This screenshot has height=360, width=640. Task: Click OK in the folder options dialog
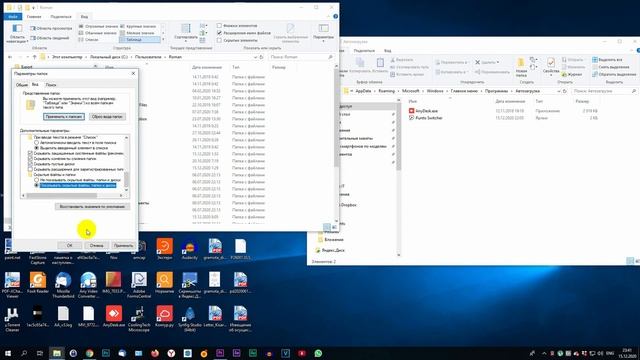tap(69, 245)
